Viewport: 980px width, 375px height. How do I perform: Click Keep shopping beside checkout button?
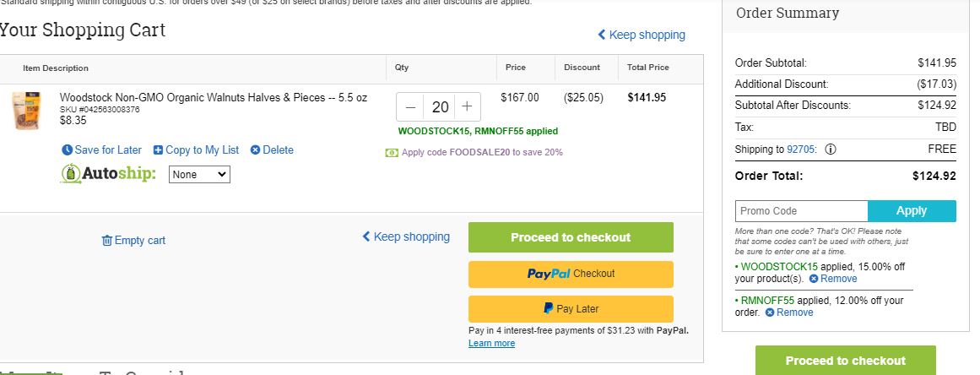pyautogui.click(x=406, y=236)
